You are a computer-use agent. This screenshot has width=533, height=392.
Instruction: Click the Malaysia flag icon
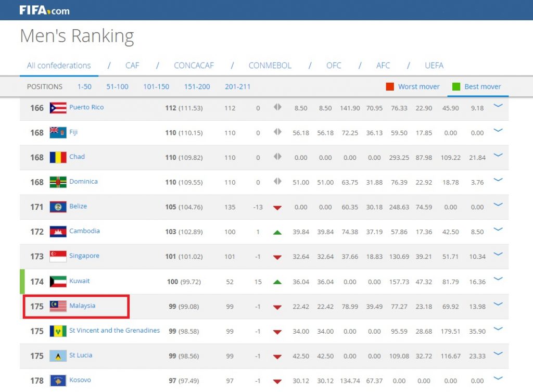pyautogui.click(x=57, y=307)
